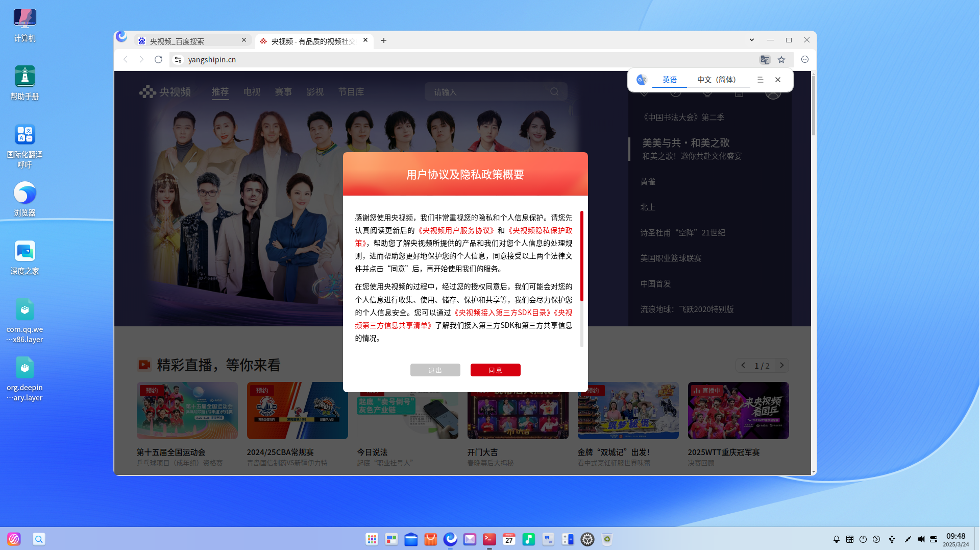Screen dimensions: 980x550
Task: Expand the tab list dropdown arrow
Action: pyautogui.click(x=751, y=40)
